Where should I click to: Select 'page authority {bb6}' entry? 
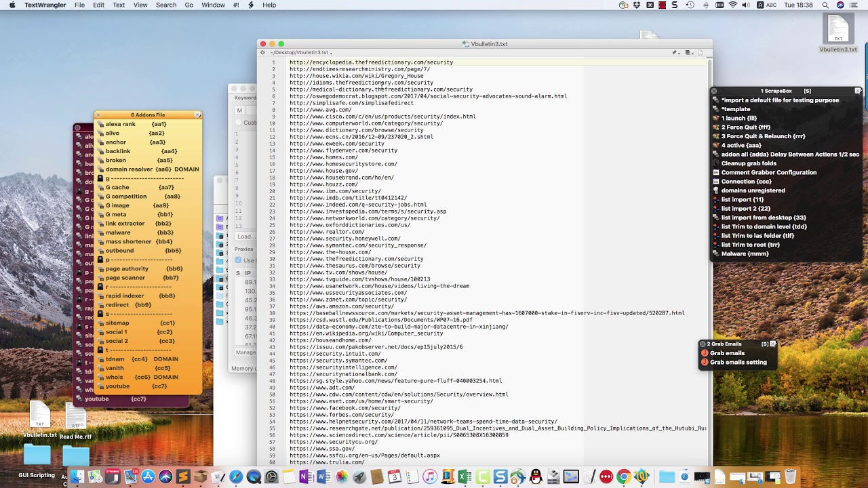click(x=144, y=268)
